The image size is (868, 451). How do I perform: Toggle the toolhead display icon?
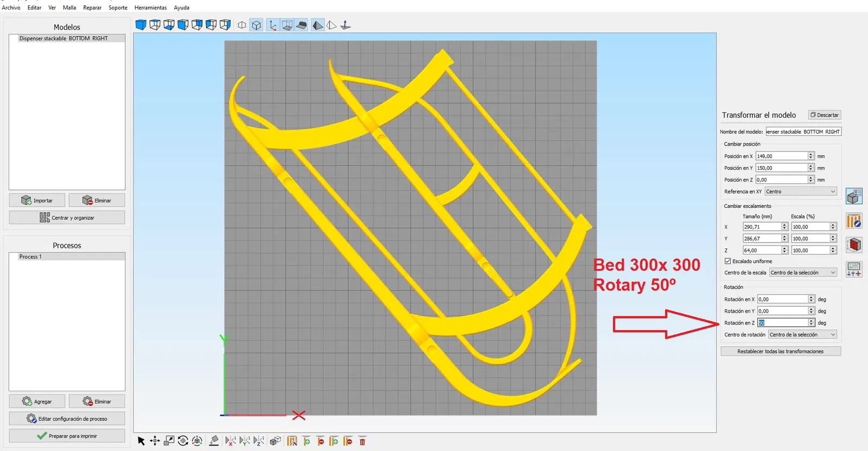pyautogui.click(x=302, y=25)
